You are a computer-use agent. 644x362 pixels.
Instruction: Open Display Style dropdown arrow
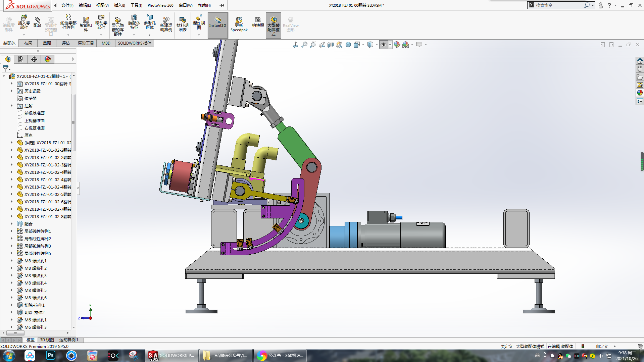[x=377, y=45]
